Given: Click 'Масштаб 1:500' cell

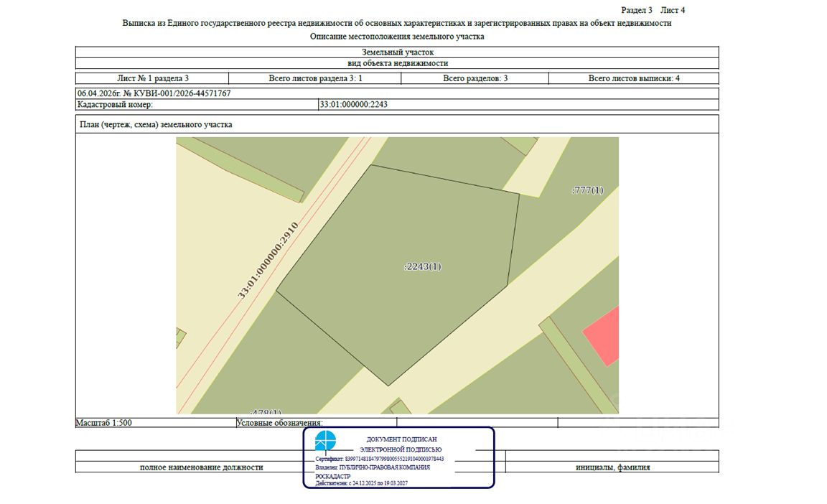Looking at the screenshot, I should tap(156, 423).
